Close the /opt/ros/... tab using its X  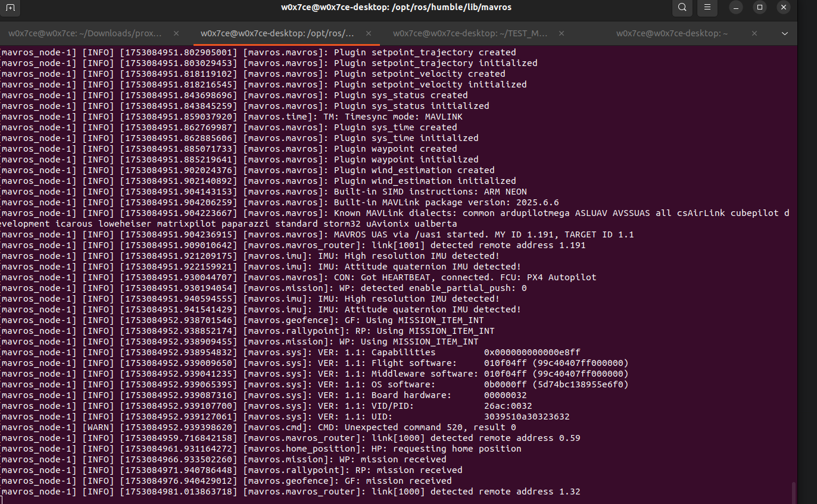(369, 33)
